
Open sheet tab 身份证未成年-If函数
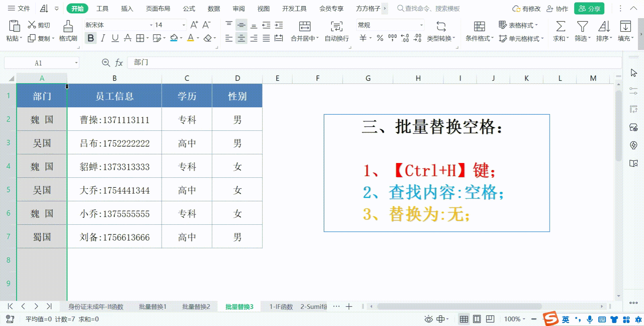[x=96, y=307]
